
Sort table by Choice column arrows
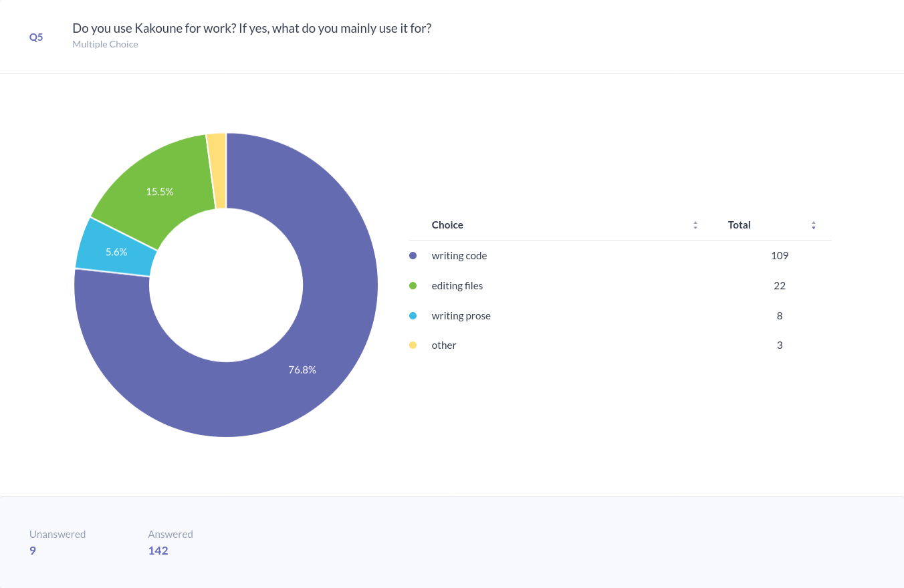tap(695, 225)
